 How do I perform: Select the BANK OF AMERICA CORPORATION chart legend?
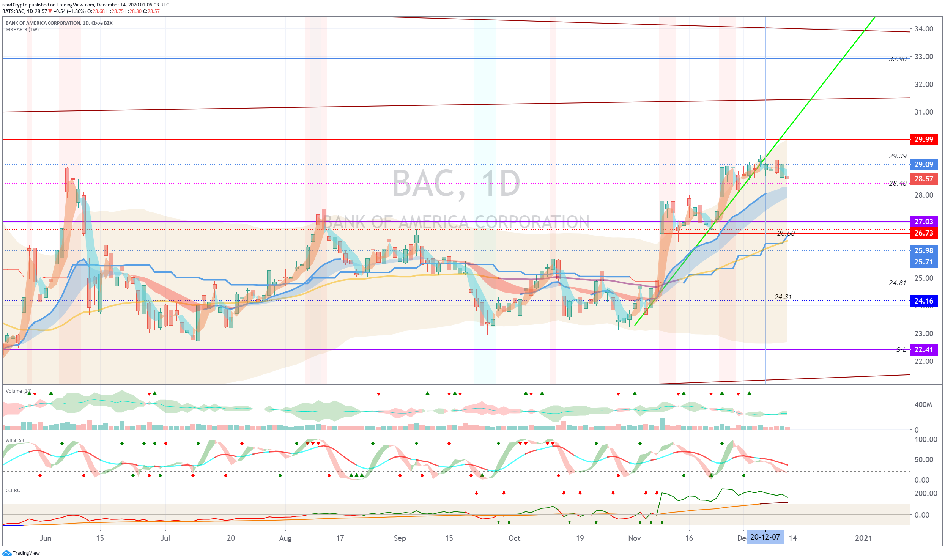pos(59,23)
